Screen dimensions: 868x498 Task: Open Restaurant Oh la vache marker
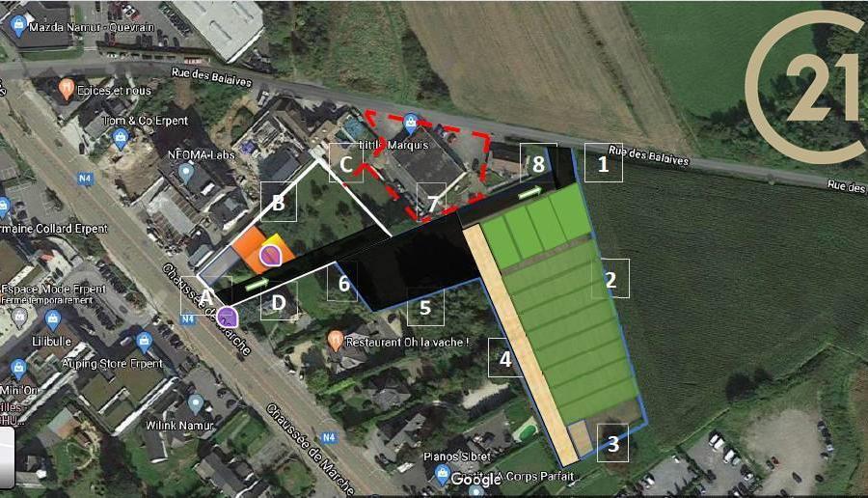point(335,341)
